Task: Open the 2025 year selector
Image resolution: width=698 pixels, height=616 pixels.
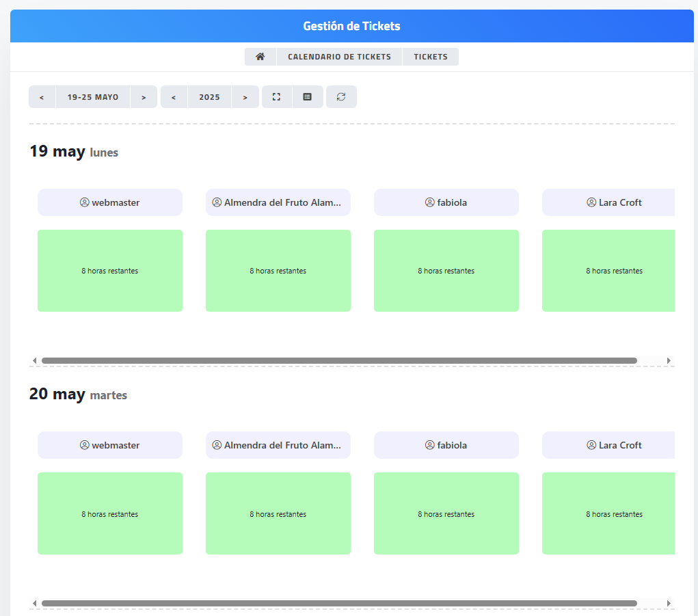Action: pos(209,97)
